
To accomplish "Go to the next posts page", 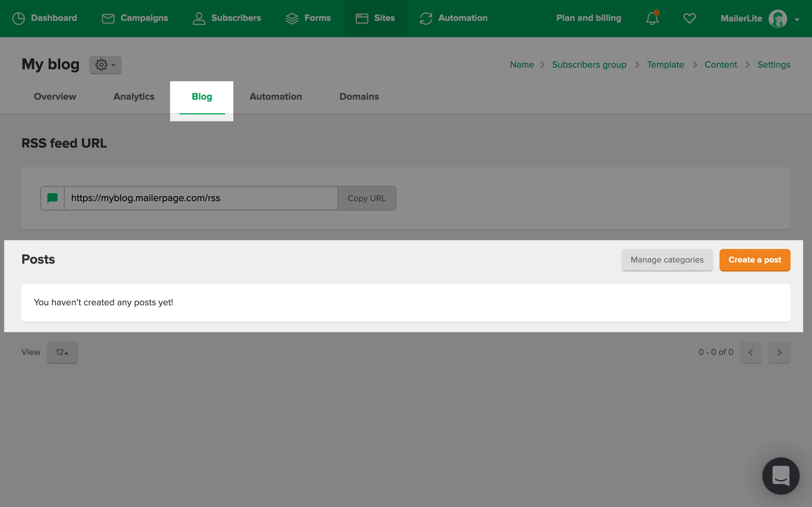I will coord(779,352).
